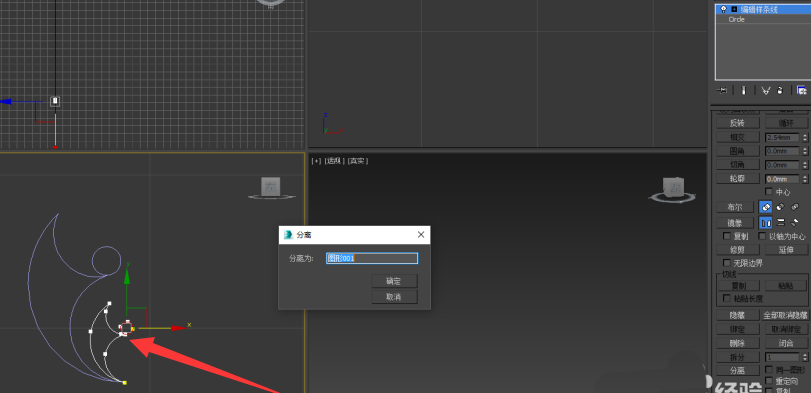Open the 真实 shading viewport menu
The width and height of the screenshot is (811, 393).
coord(357,161)
